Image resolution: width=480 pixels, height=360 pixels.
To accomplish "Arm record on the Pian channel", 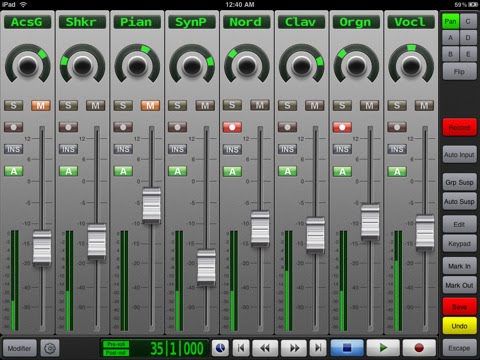I will click(x=123, y=127).
